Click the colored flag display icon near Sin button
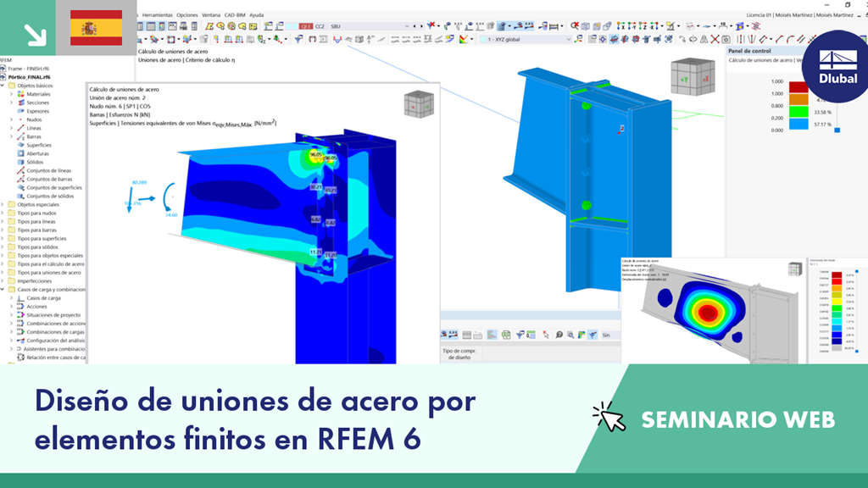 (x=581, y=335)
